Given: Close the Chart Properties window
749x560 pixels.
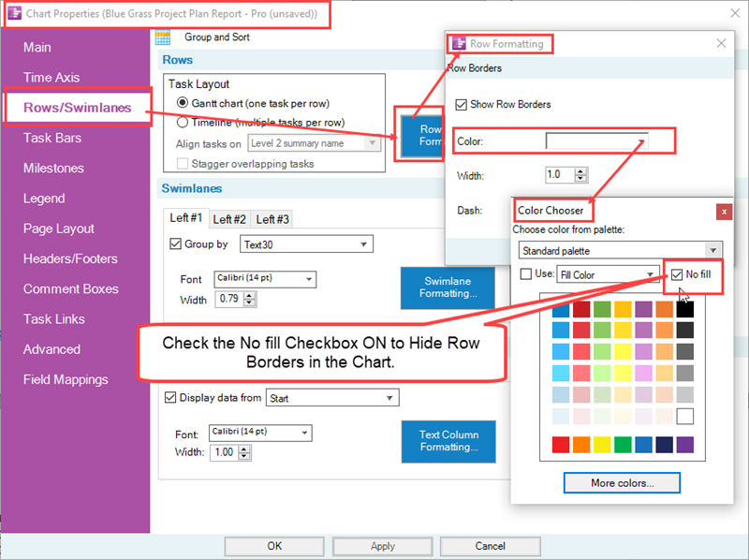Looking at the screenshot, I should click(x=735, y=13).
